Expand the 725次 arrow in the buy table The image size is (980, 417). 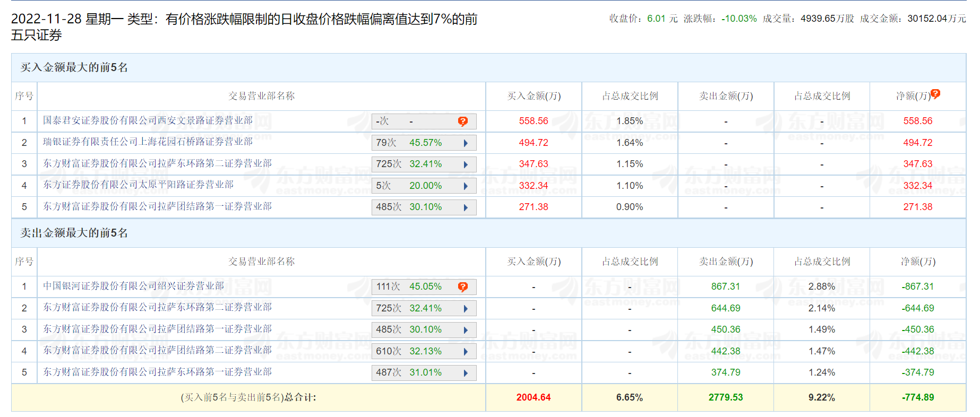[x=466, y=164]
